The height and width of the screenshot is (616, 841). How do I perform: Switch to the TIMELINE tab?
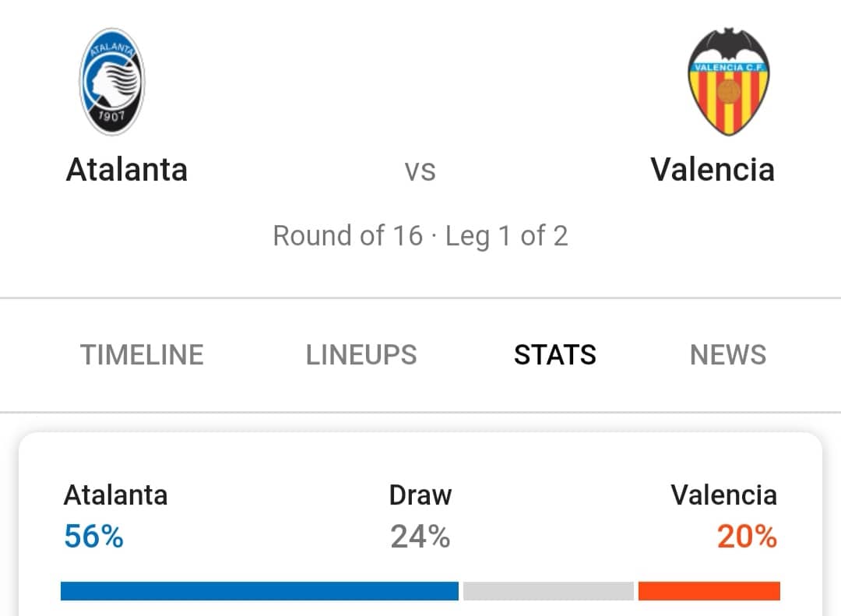(142, 354)
